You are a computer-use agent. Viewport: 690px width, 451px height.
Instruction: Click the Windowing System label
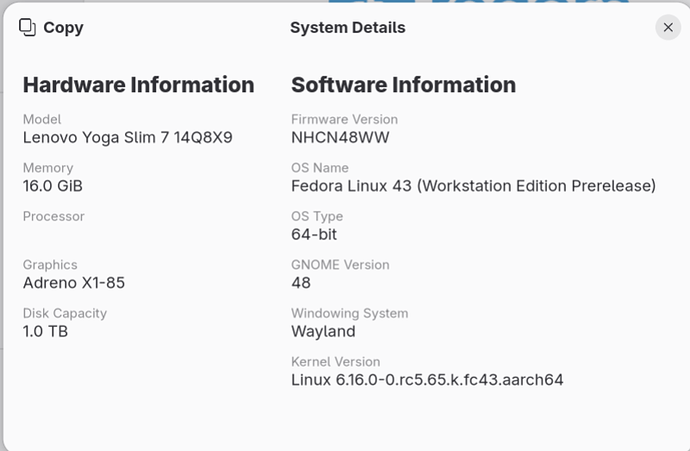tap(350, 313)
